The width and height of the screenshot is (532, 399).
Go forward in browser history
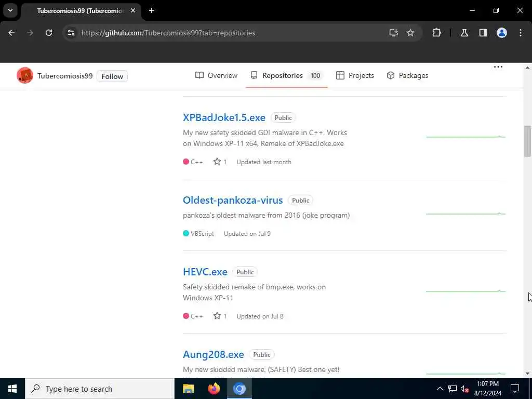pos(30,33)
